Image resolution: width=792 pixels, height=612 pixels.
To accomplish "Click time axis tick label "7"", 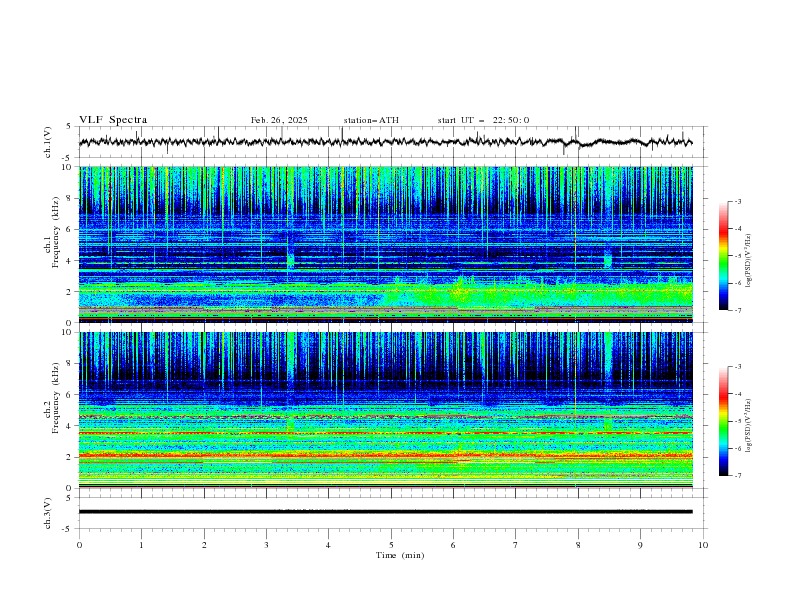I will click(516, 545).
